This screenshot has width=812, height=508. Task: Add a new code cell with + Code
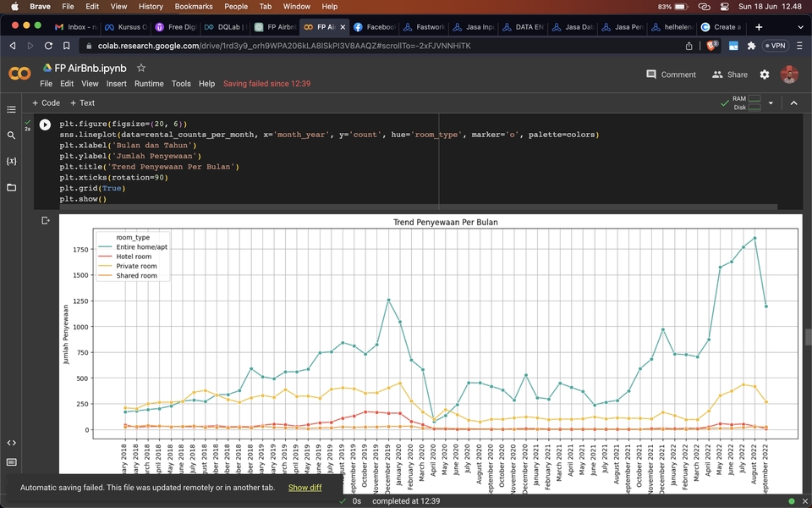click(46, 103)
